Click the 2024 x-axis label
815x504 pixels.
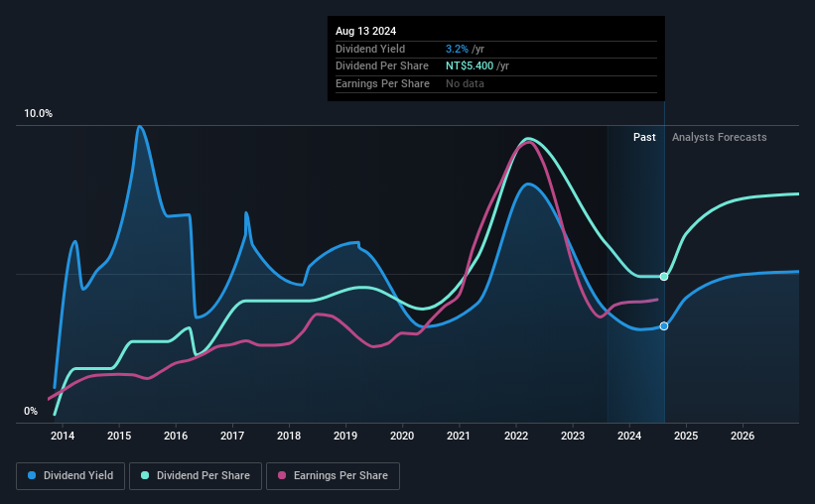pyautogui.click(x=629, y=436)
